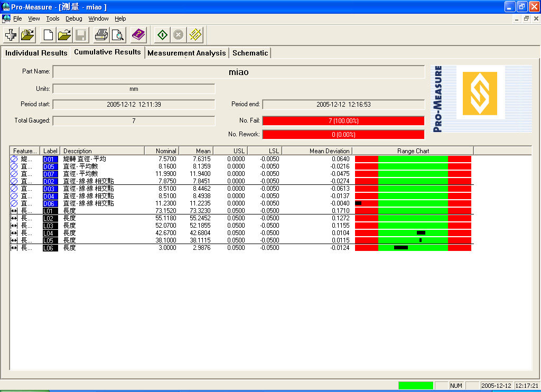Select the D01 feature row label
Image resolution: width=541 pixels, height=392 pixels.
point(49,159)
